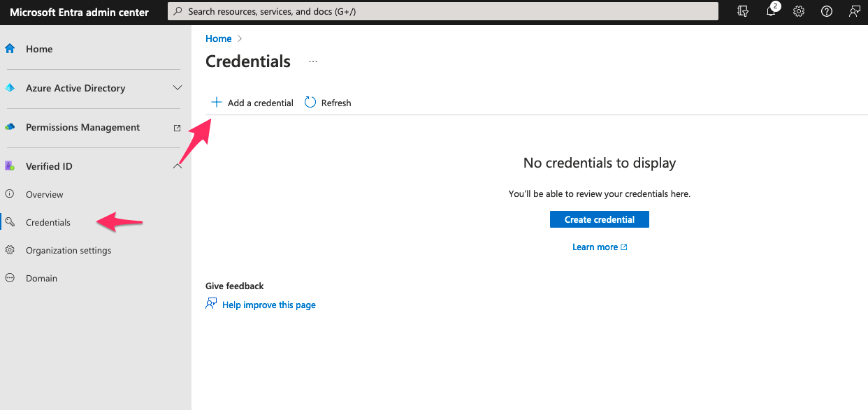Select Organization settings in sidebar
This screenshot has width=868, height=410.
tap(68, 250)
